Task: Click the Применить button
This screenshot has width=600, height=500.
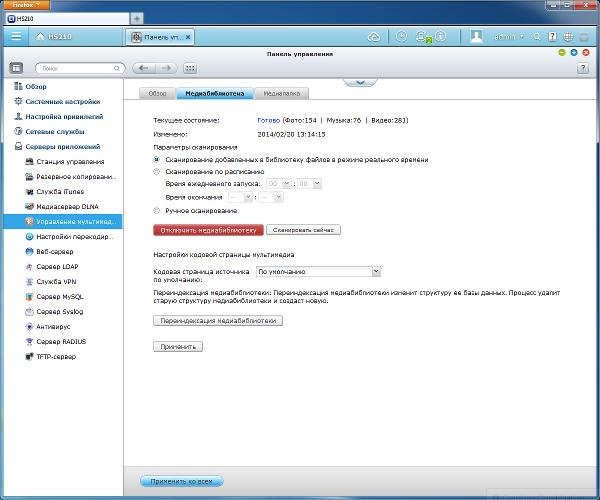Action: (x=178, y=347)
